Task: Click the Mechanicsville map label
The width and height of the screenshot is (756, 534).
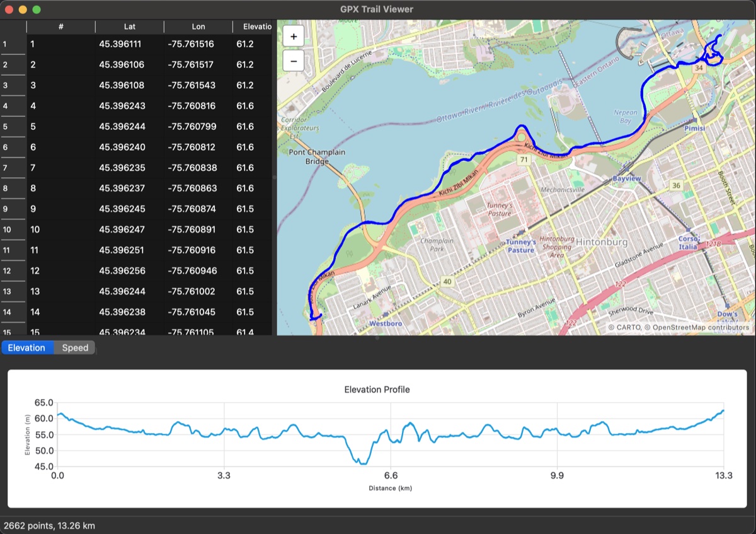Action: 563,189
